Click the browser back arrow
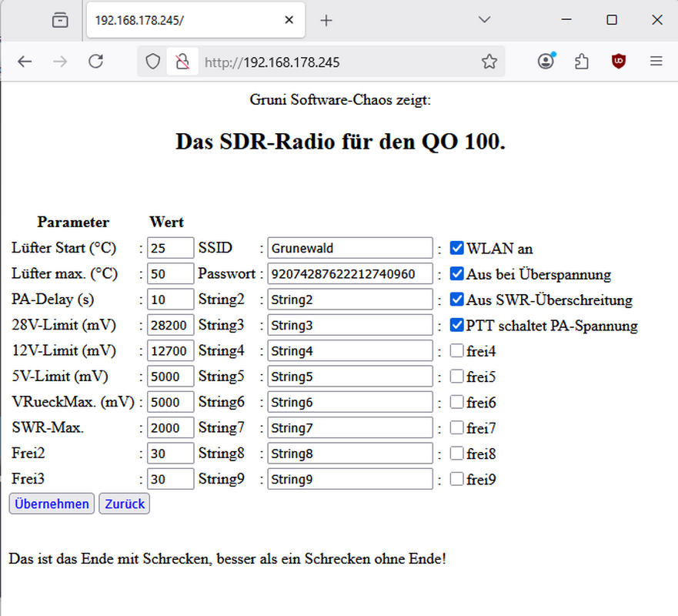Screen dimensions: 678x616 [25, 62]
